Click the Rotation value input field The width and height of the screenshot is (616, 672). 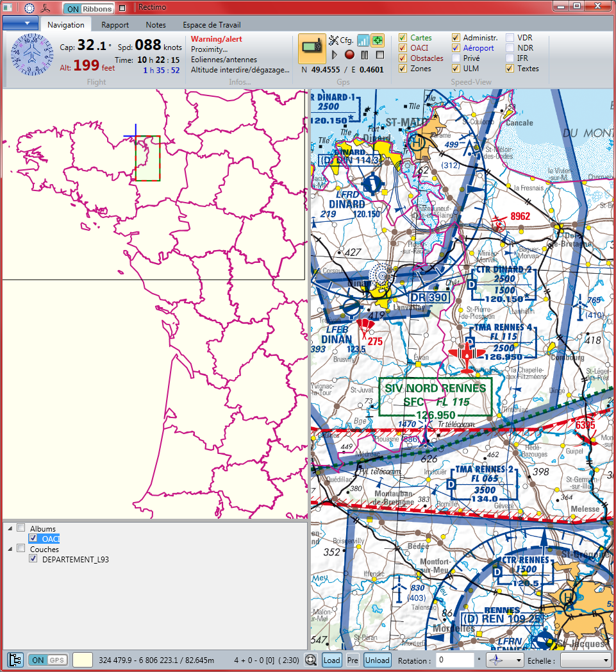tap(455, 660)
